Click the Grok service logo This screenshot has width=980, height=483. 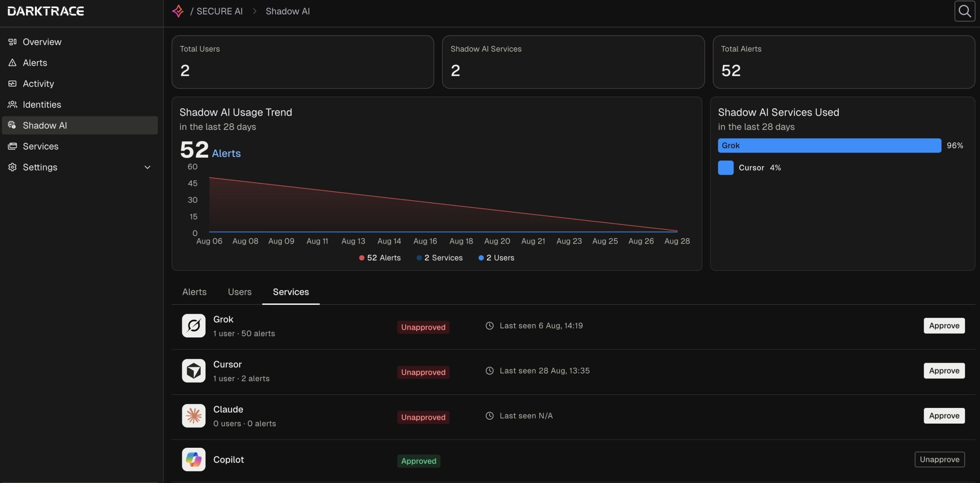pyautogui.click(x=194, y=326)
